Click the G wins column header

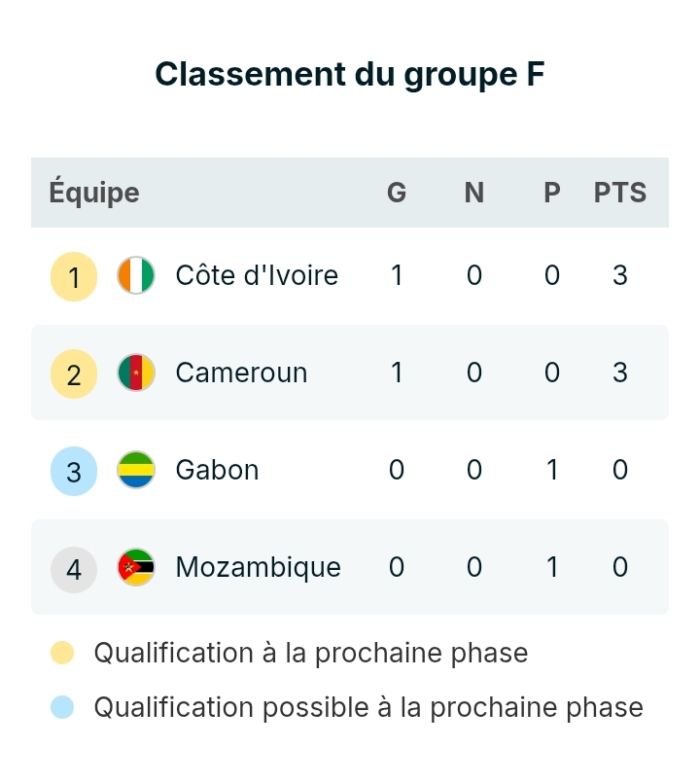[x=397, y=193]
